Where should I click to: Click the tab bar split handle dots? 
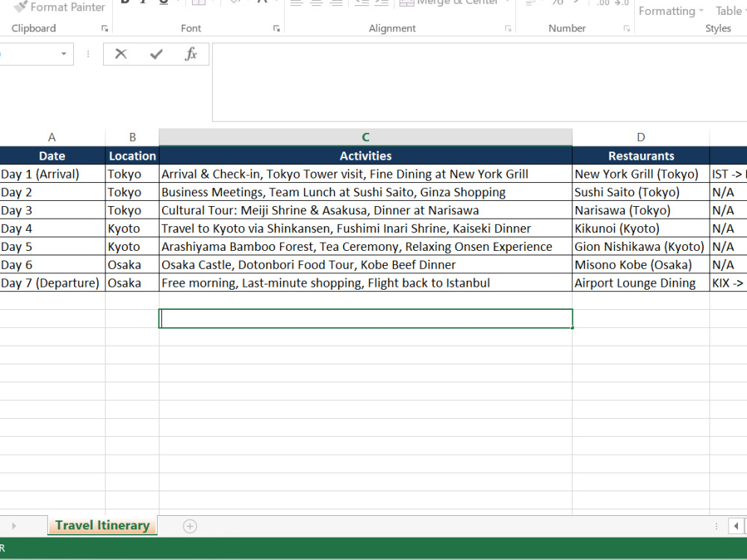click(716, 526)
